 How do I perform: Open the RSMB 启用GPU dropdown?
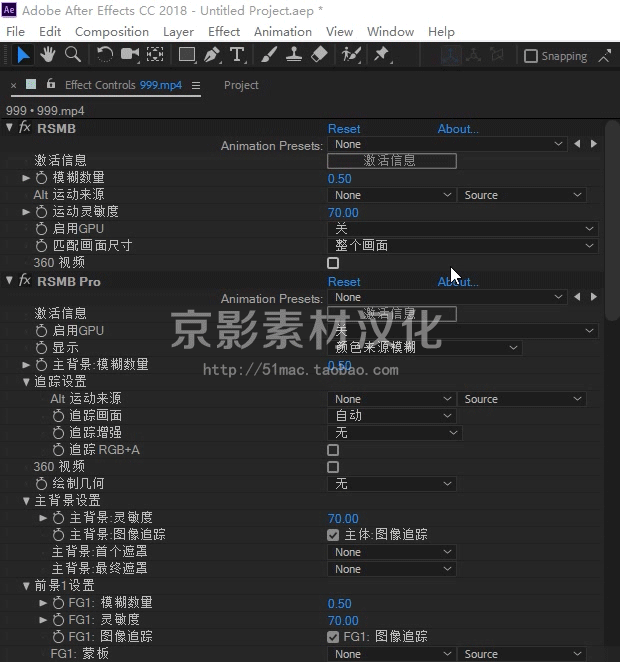463,229
